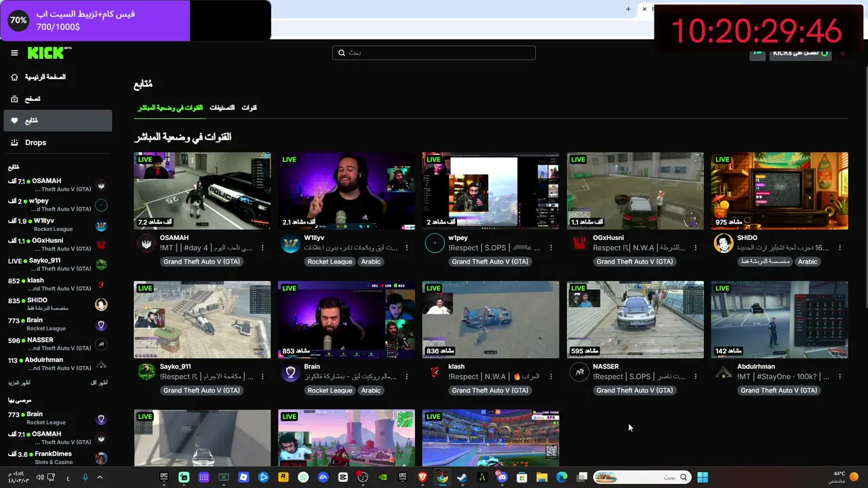Click Rocket League tag on W1llyv stream

coord(330,262)
